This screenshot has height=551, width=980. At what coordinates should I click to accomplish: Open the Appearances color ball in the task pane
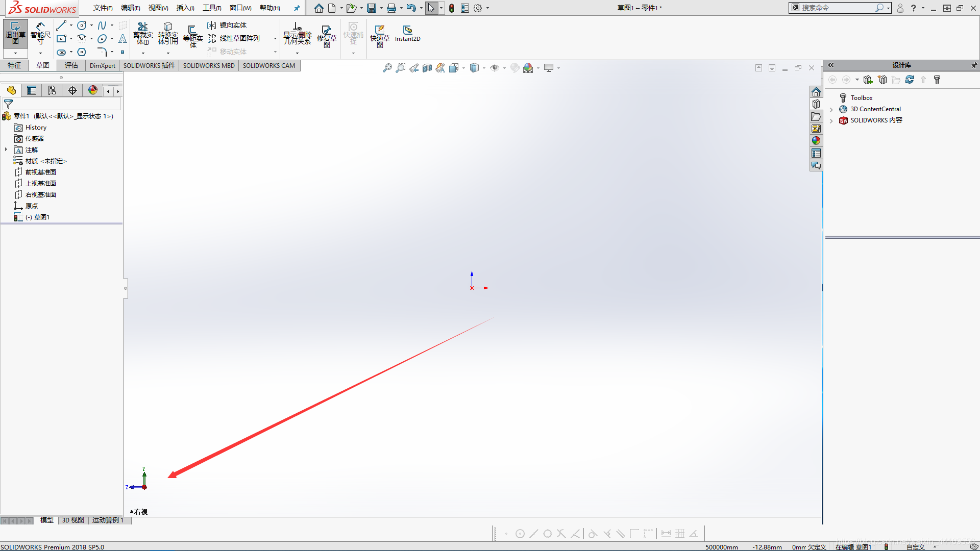click(x=816, y=141)
